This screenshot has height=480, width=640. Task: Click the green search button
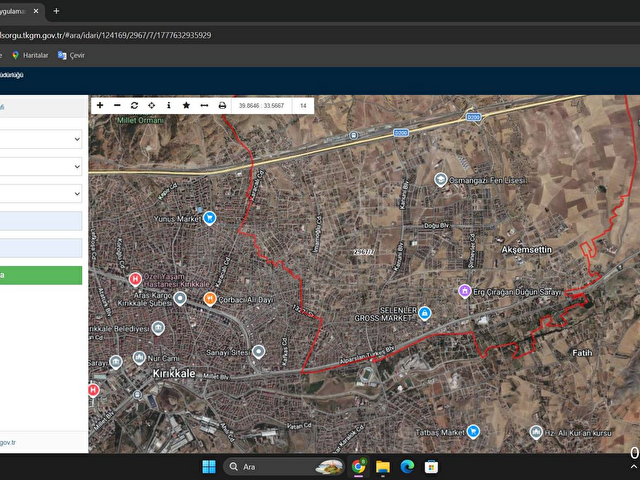[x=41, y=275]
